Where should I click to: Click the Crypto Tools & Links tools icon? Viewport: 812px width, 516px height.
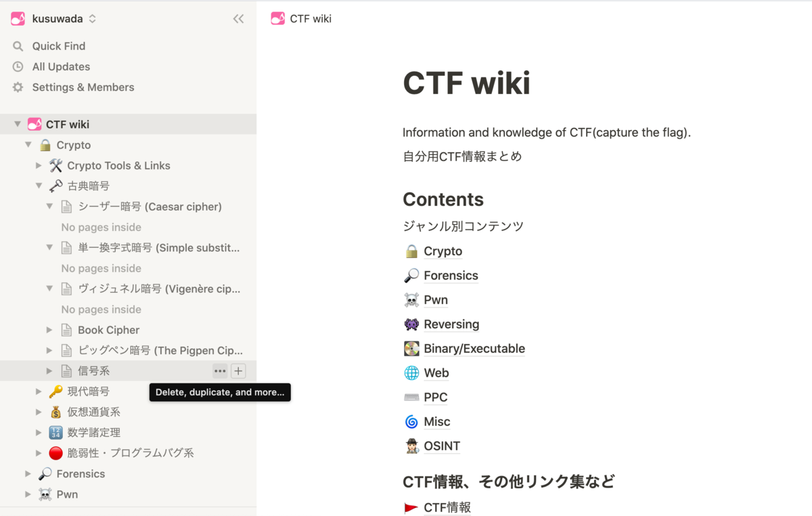pos(56,165)
